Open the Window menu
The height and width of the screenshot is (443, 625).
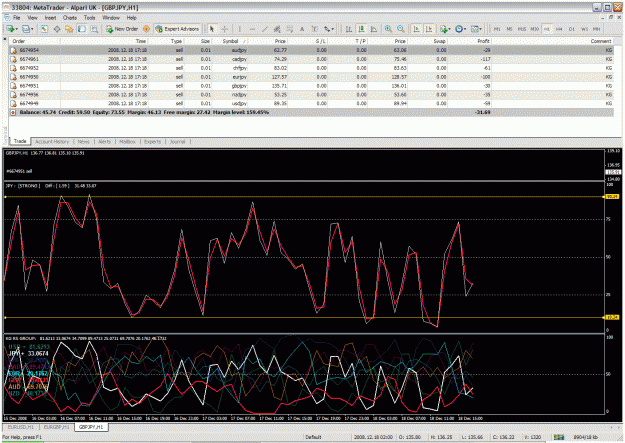(111, 18)
